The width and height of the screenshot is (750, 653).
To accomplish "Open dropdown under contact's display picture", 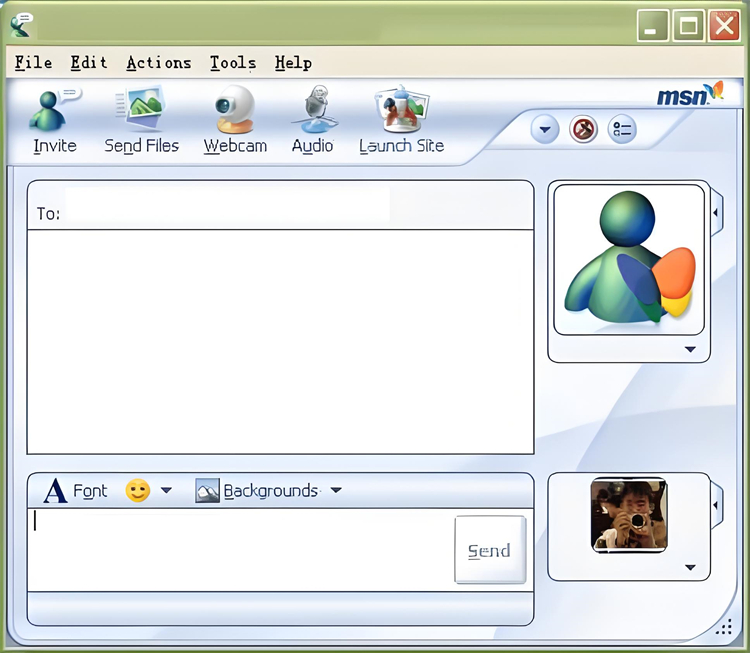I will tap(690, 349).
